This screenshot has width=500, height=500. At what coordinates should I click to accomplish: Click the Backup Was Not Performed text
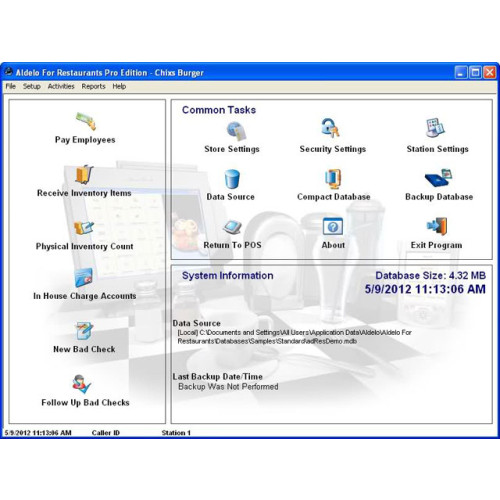[228, 387]
